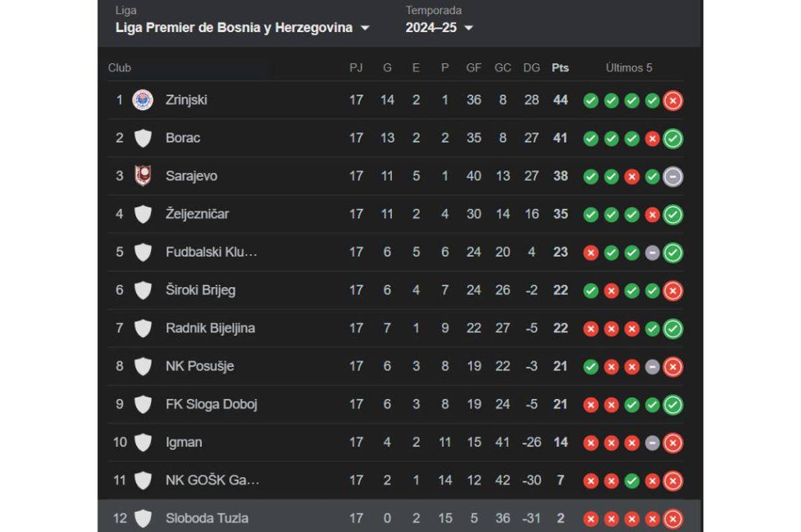
Task: Click Igman's shield placeholder icon
Action: coord(143,443)
